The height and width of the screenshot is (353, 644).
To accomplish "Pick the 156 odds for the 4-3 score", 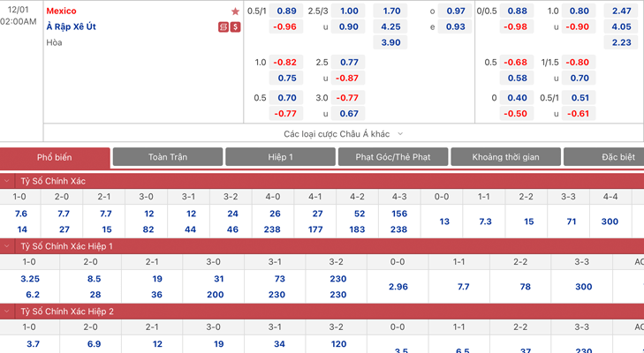I will tap(399, 214).
